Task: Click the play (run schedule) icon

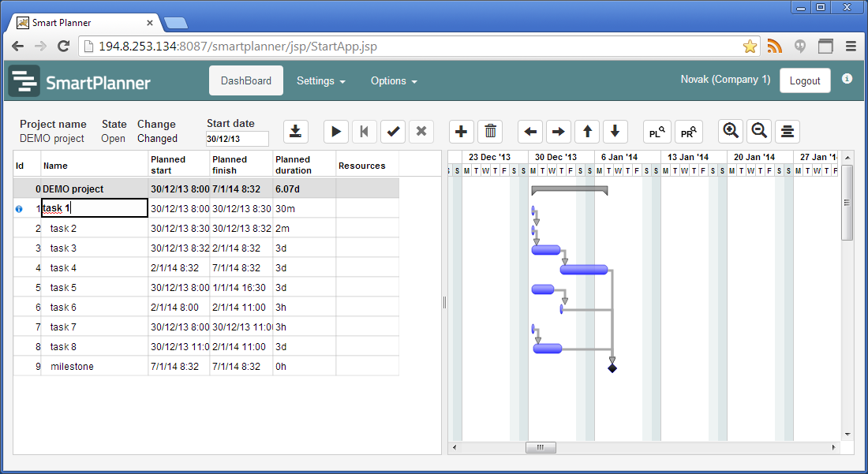Action: (335, 132)
